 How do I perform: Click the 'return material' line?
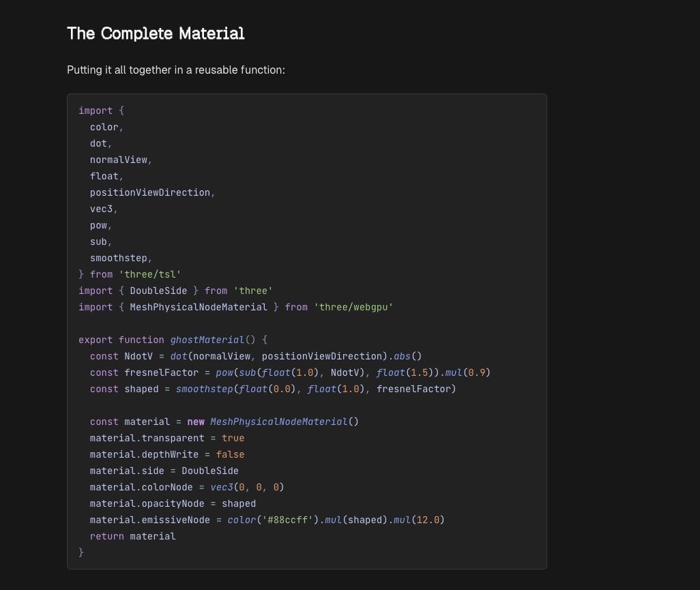[x=132, y=536]
